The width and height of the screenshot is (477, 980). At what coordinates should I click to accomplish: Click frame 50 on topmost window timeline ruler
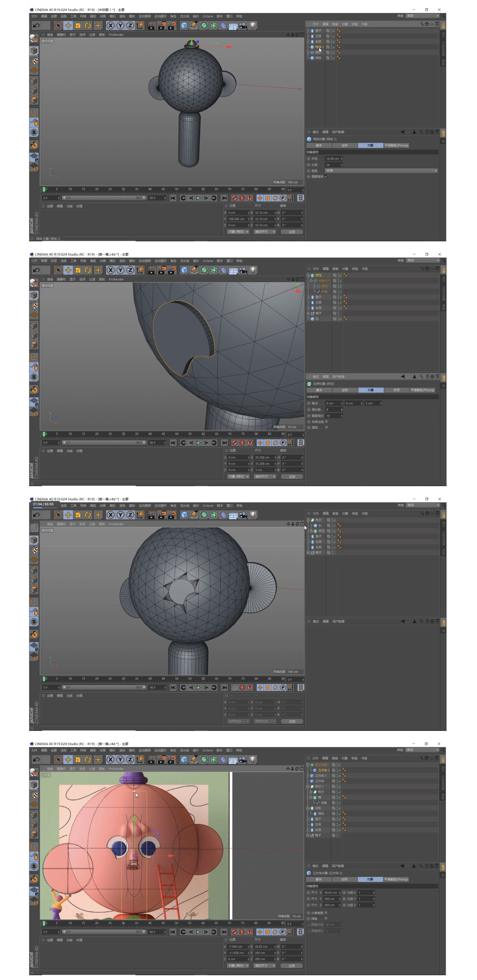[176, 189]
